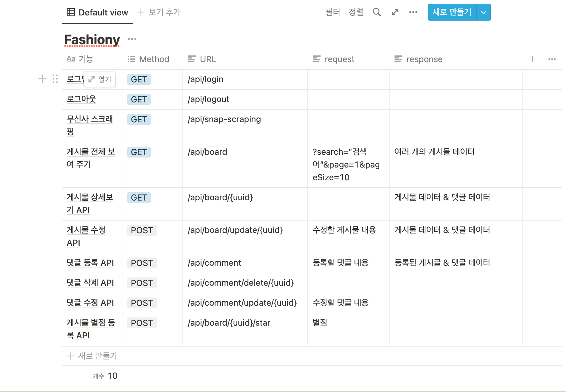Open 댓글 수정 API page

coord(90,303)
